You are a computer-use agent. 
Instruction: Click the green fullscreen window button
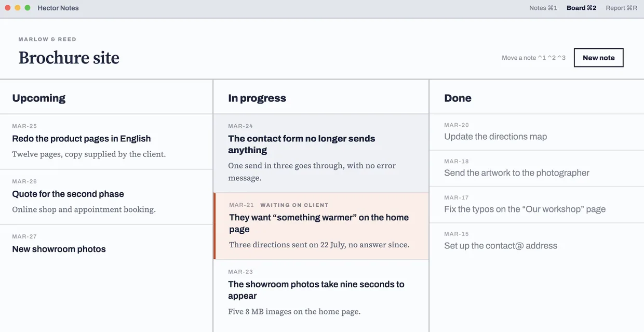click(28, 8)
